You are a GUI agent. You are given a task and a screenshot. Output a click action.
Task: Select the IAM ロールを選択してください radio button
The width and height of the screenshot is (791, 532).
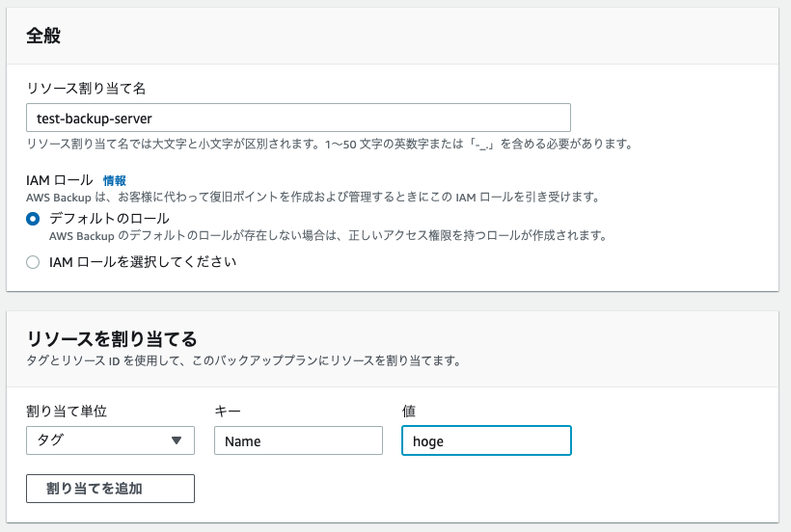tap(33, 262)
